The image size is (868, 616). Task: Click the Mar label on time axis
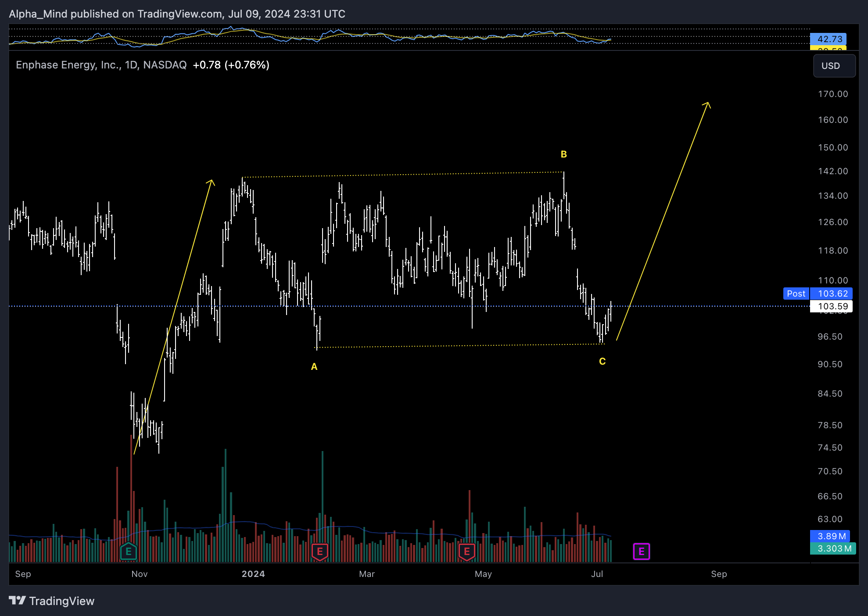367,574
